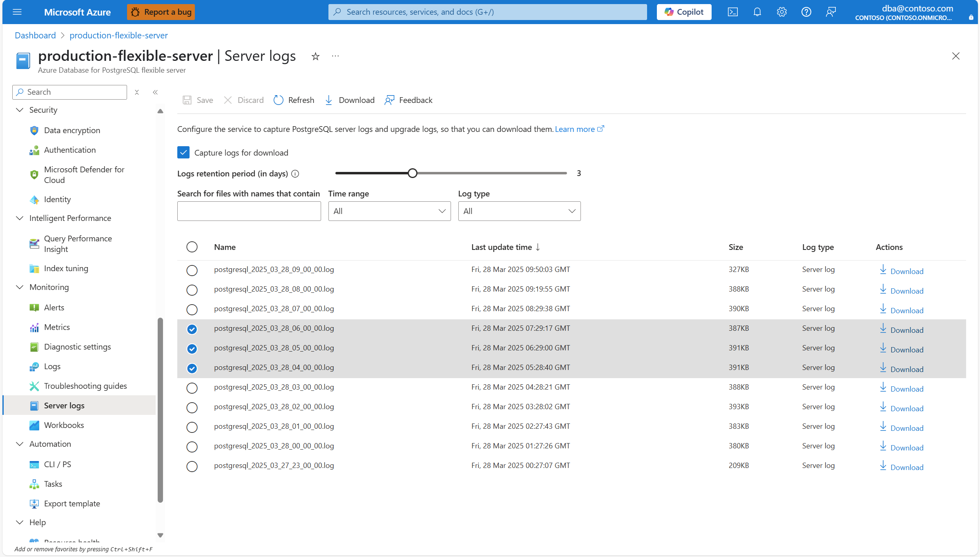Screen dimensions: 980x557
Task: Uncheck Capture logs for download
Action: [183, 153]
